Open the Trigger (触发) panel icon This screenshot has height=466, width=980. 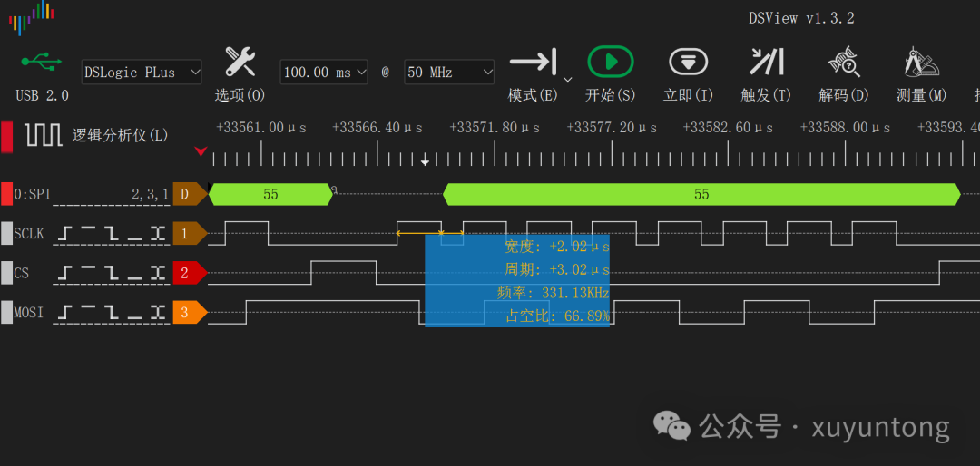point(766,62)
